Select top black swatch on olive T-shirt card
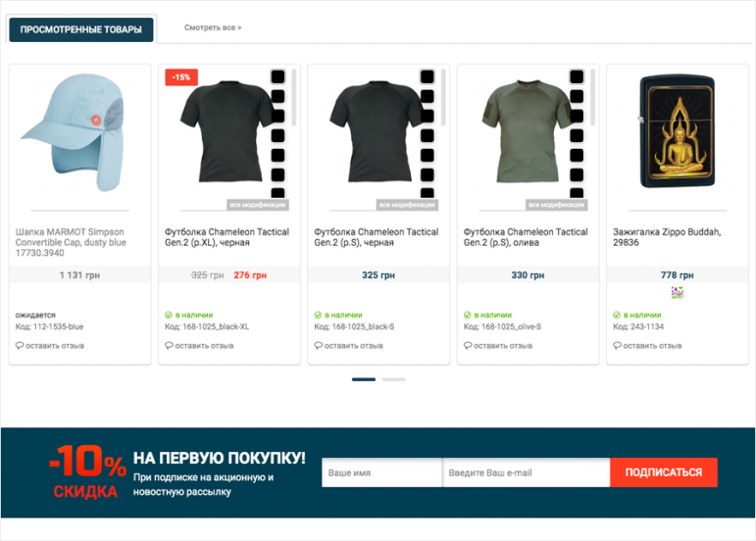The width and height of the screenshot is (756, 541). click(x=577, y=76)
